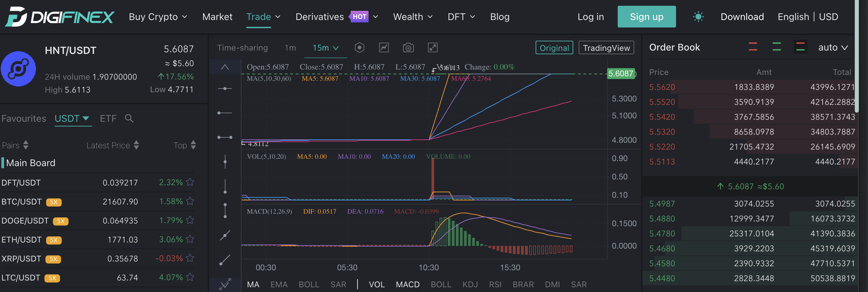Viewport: 868px width, 292px height.
Task: Open the Buy Crypto dropdown
Action: pyautogui.click(x=158, y=17)
